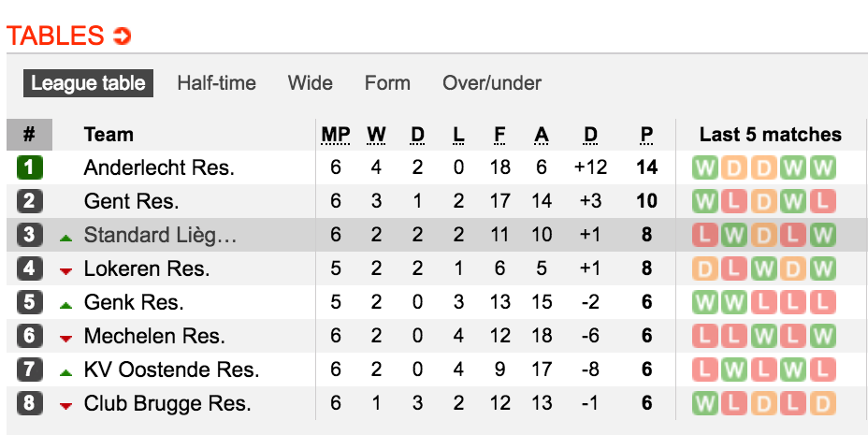Switch to the Half-time tab
The height and width of the screenshot is (435, 868).
(x=216, y=83)
